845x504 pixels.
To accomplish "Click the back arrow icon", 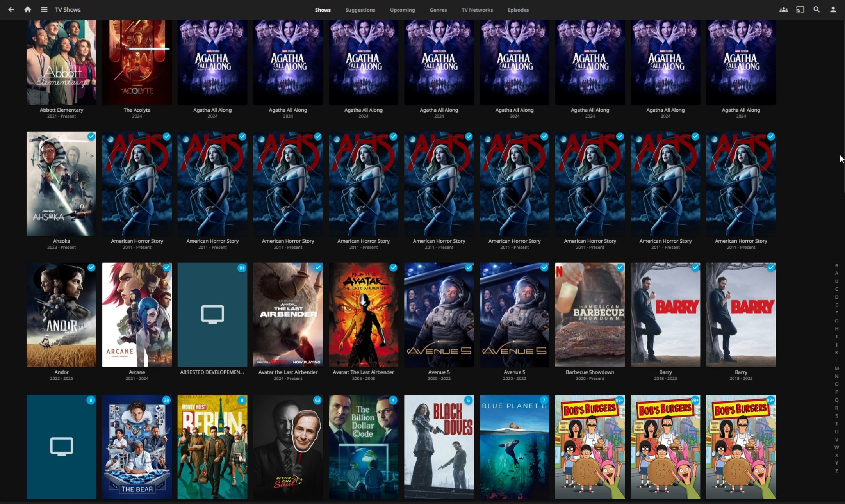I will (11, 10).
